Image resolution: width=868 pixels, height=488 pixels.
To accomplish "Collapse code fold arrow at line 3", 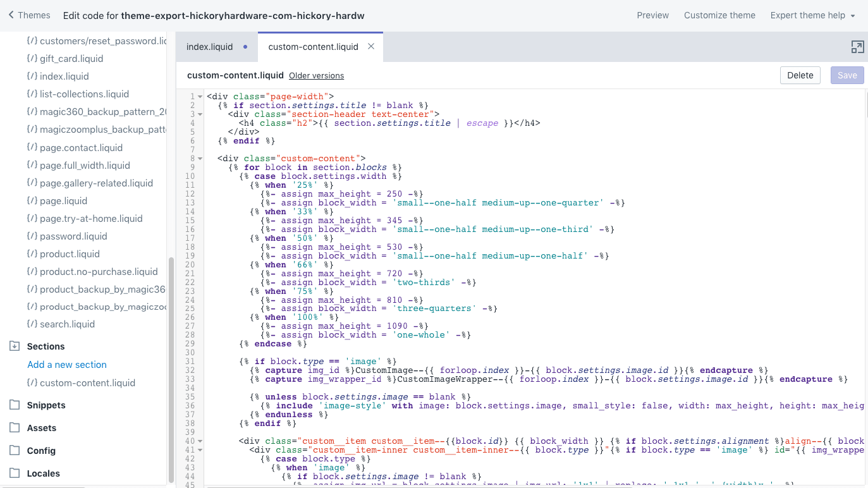I will pyautogui.click(x=200, y=114).
